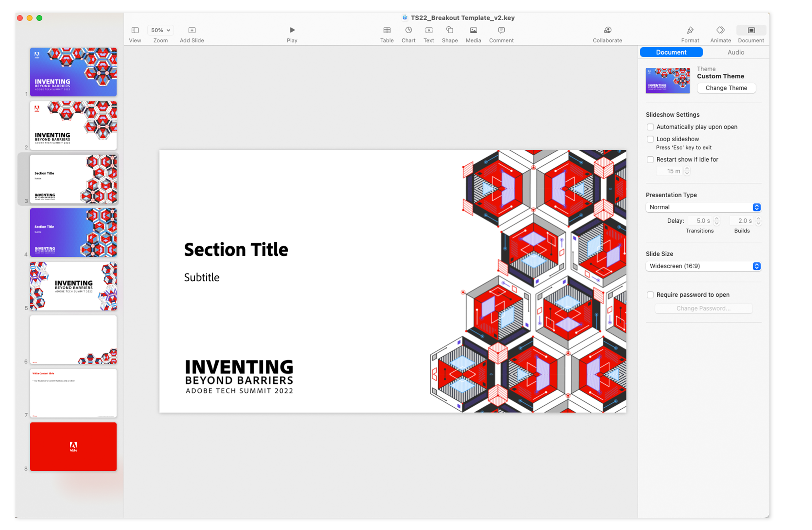Select slide 7 White Content Slide thumbnail
This screenshot has width=812, height=530.
(73, 394)
